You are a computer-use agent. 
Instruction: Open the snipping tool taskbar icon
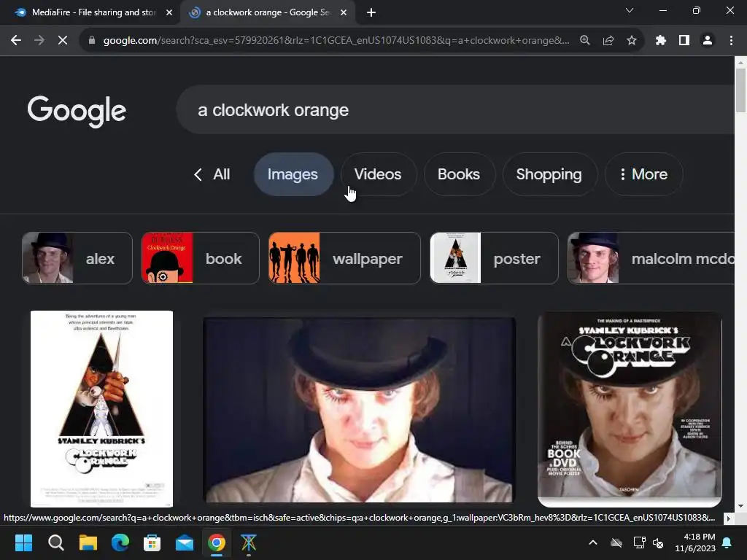pos(248,542)
